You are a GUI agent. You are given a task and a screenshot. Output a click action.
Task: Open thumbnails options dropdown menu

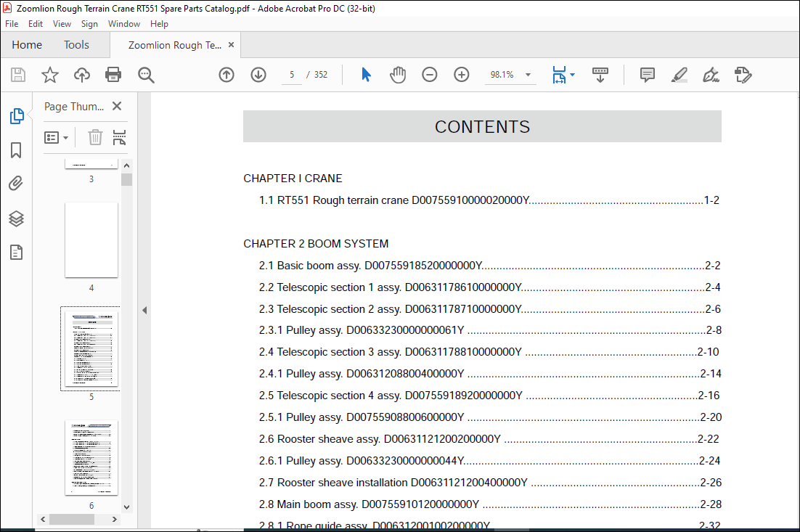(x=56, y=138)
